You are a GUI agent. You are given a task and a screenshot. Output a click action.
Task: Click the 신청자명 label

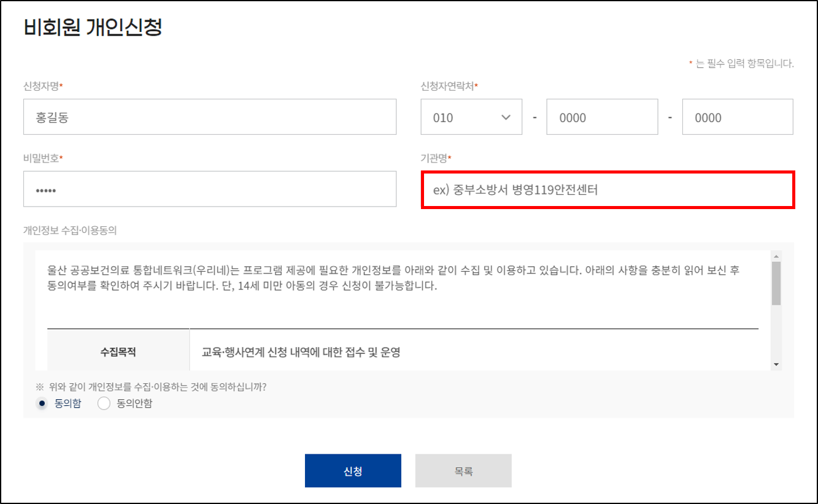click(x=43, y=86)
